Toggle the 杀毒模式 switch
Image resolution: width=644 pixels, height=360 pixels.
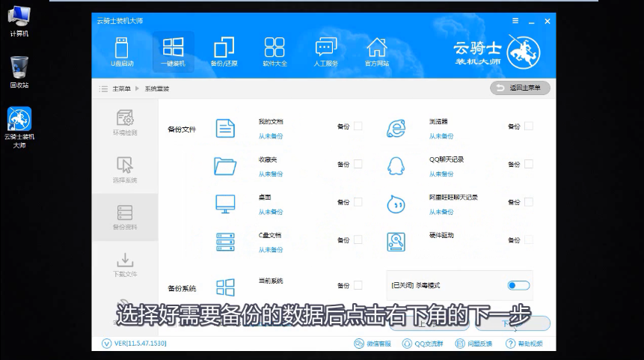coord(518,285)
